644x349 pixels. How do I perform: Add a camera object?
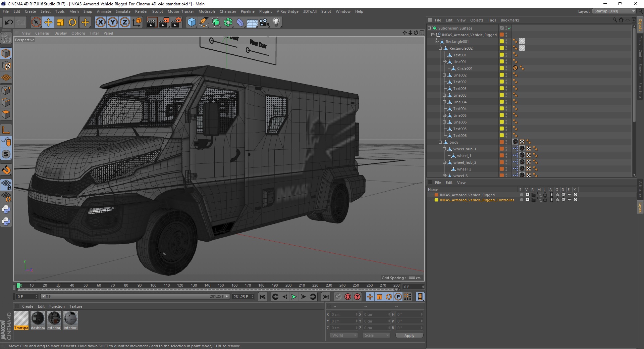tap(264, 22)
